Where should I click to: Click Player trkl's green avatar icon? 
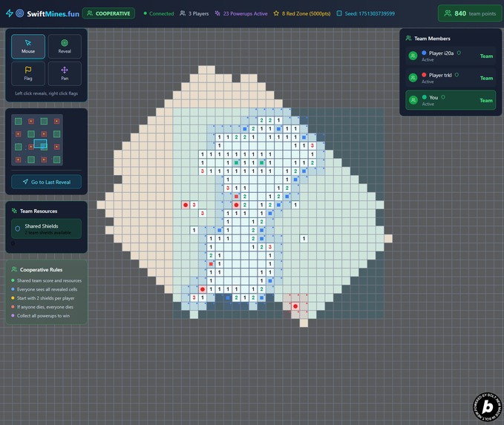[413, 78]
